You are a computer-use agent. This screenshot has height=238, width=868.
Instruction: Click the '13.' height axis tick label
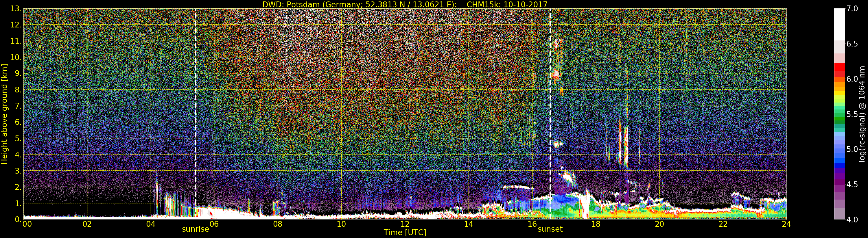(x=16, y=9)
